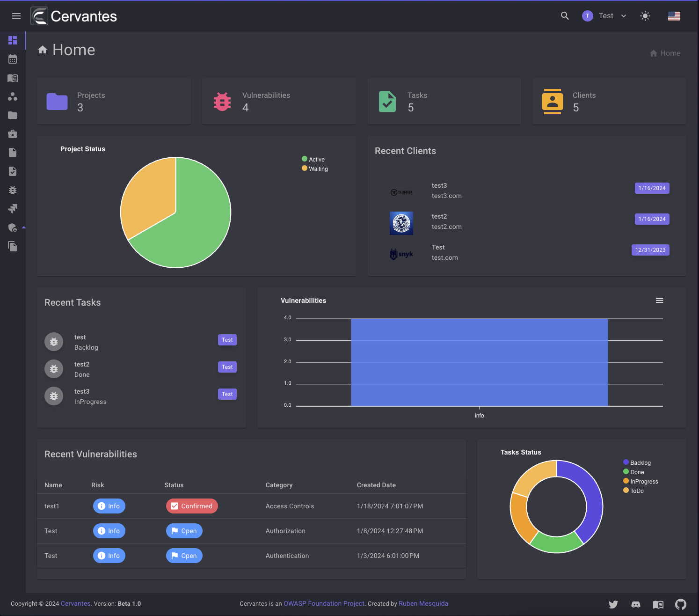This screenshot has height=616, width=699.
Task: Toggle the InProgress legend in Tasks Status
Action: [641, 481]
